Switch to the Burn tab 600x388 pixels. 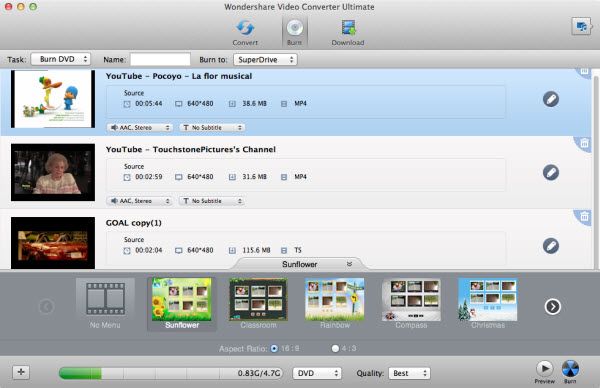[295, 32]
